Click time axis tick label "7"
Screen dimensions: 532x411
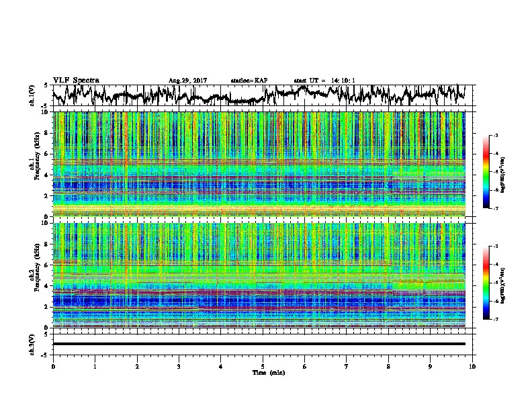[x=346, y=367]
